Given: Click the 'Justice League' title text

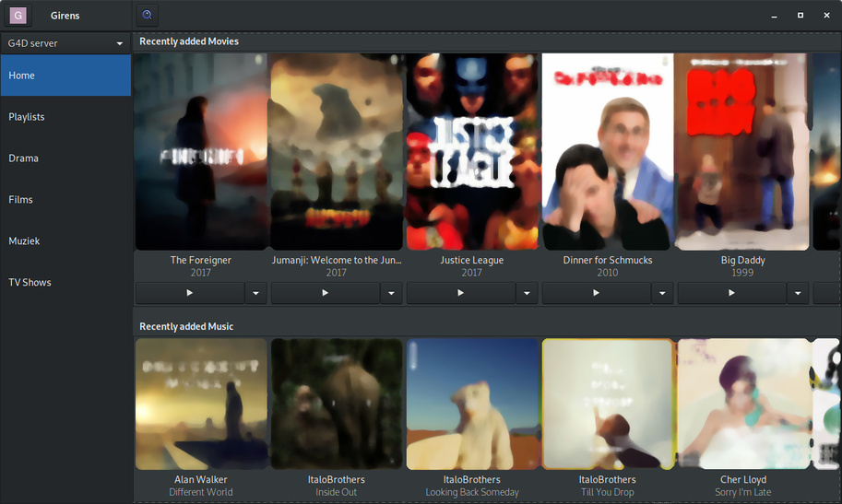Looking at the screenshot, I should 472,260.
